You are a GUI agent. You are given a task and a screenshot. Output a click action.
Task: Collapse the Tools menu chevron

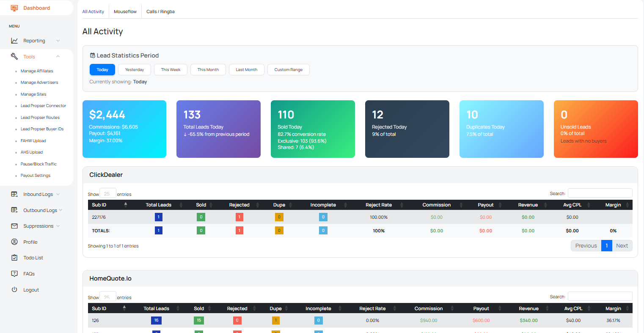58,57
